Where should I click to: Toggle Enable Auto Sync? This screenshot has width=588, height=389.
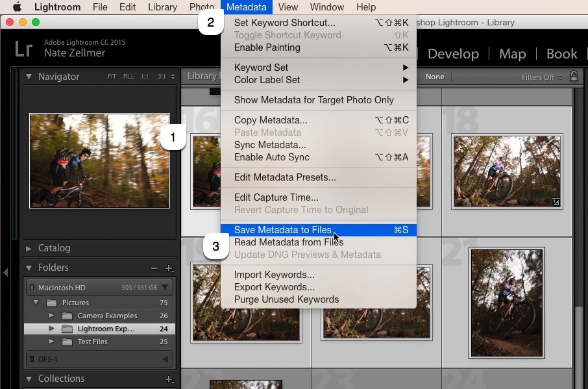319,157
